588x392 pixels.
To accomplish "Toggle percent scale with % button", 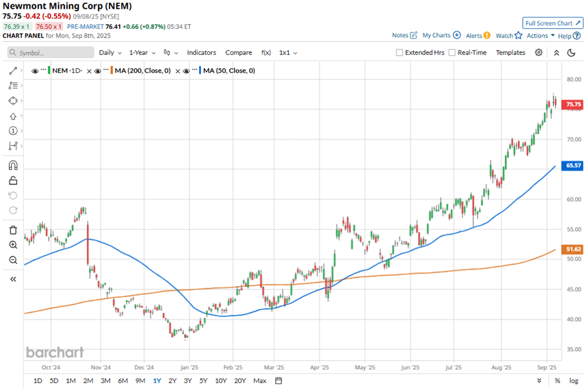I will point(557,381).
